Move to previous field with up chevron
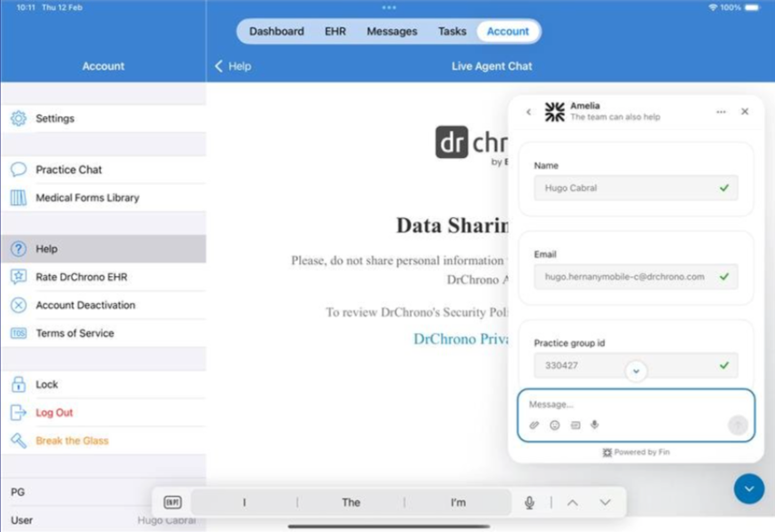775x532 pixels. click(572, 502)
